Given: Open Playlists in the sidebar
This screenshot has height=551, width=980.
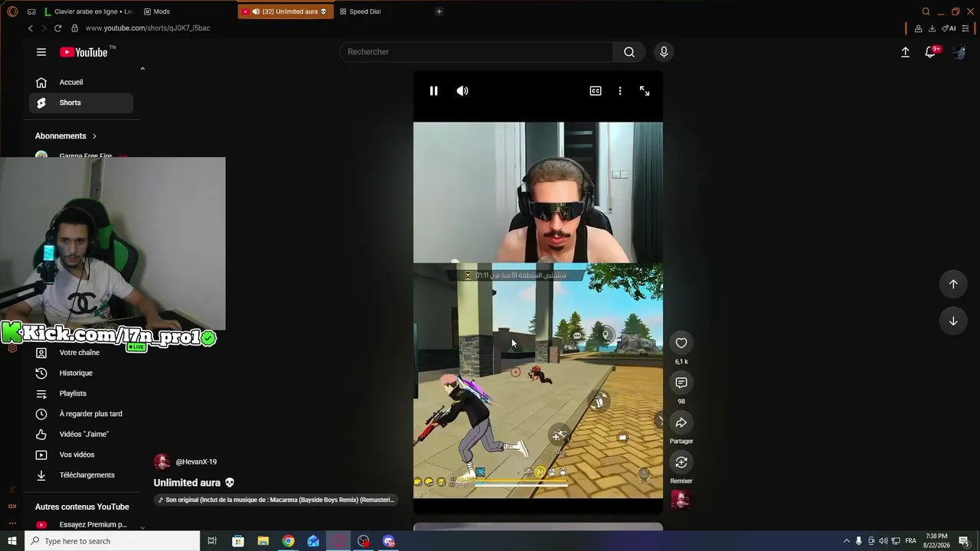Looking at the screenshot, I should pos(81,393).
